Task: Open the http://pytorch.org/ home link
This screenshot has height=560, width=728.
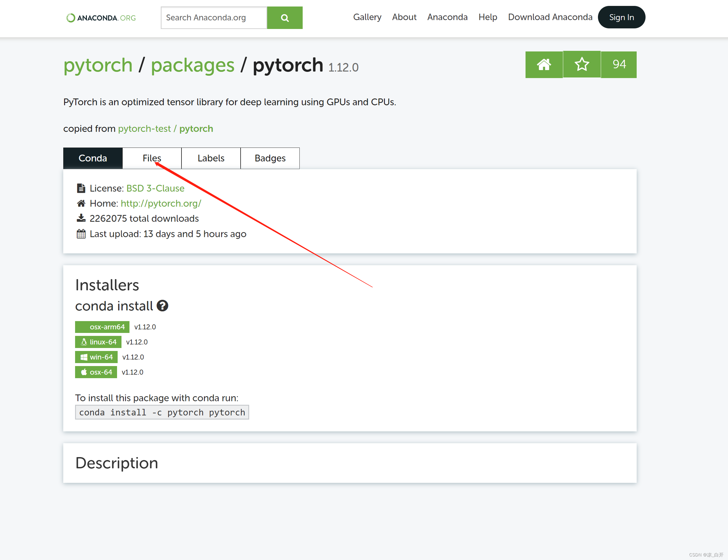Action: tap(161, 203)
